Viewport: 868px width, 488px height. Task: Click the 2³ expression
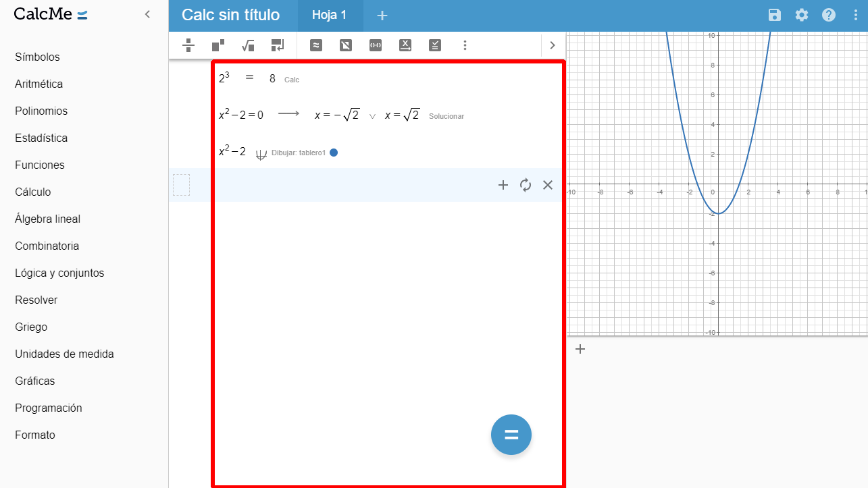pyautogui.click(x=224, y=78)
